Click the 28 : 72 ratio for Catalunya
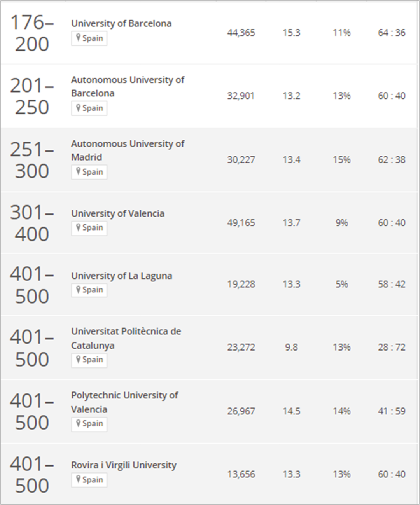The height and width of the screenshot is (505, 420). point(392,347)
